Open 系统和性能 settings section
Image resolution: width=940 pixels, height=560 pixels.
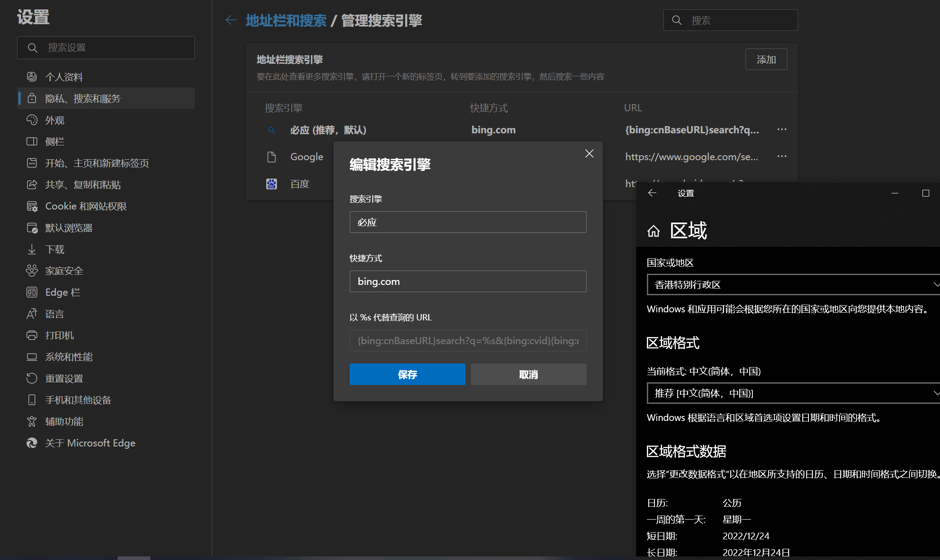click(x=68, y=357)
